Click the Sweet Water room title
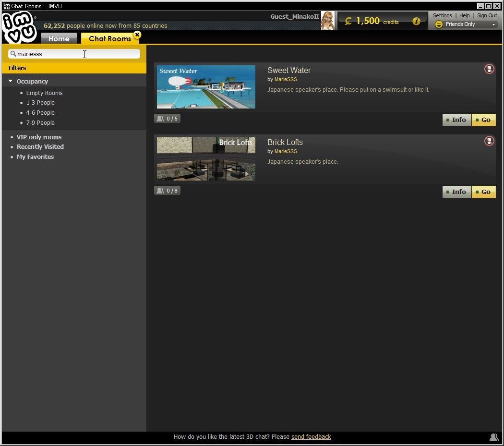 click(289, 71)
